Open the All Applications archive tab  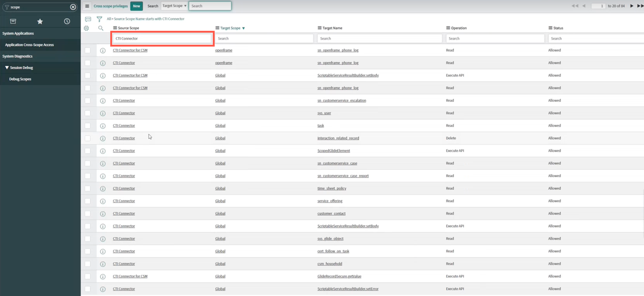(13, 21)
